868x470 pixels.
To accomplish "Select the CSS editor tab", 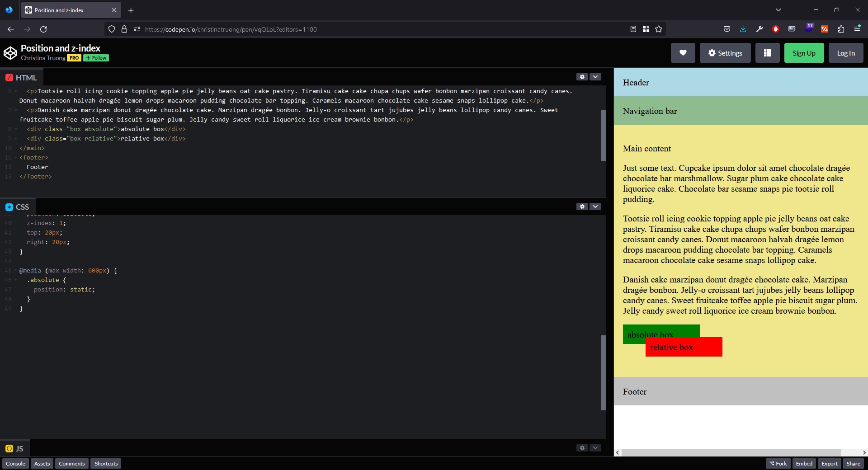I will tap(18, 207).
